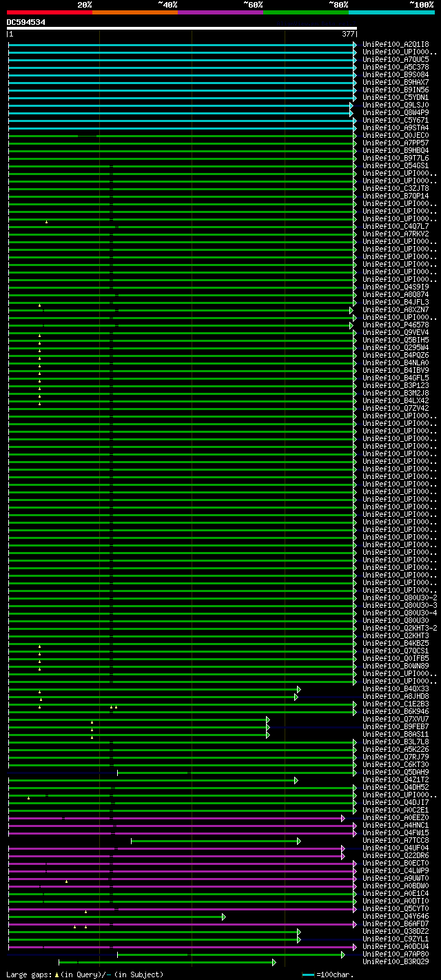Select the UniRef100_P46578 row label
This screenshot has height=980, width=441.
[396, 325]
